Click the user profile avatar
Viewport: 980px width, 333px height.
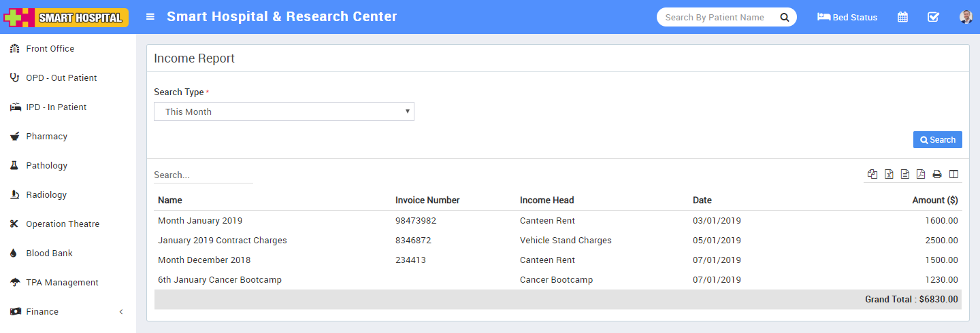tap(966, 17)
